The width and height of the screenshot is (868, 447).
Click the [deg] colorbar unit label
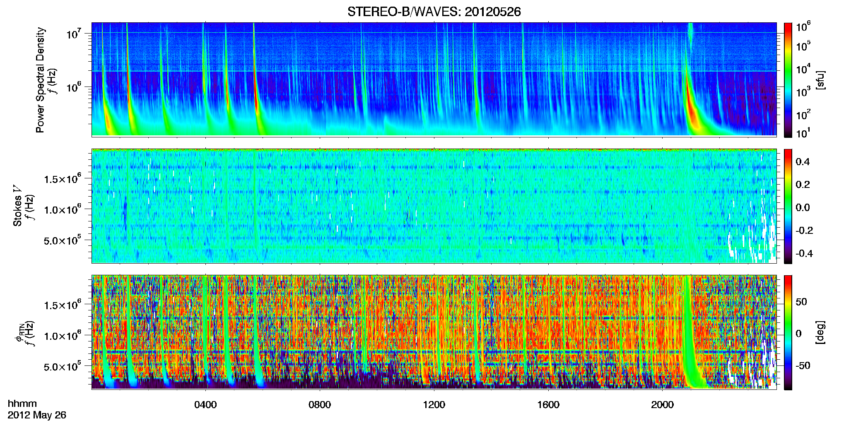[820, 332]
